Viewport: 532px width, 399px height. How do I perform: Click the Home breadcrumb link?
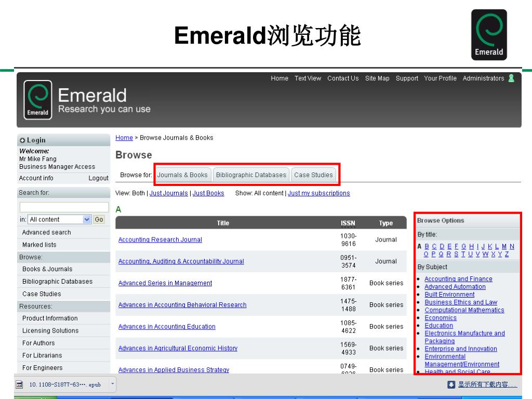124,138
